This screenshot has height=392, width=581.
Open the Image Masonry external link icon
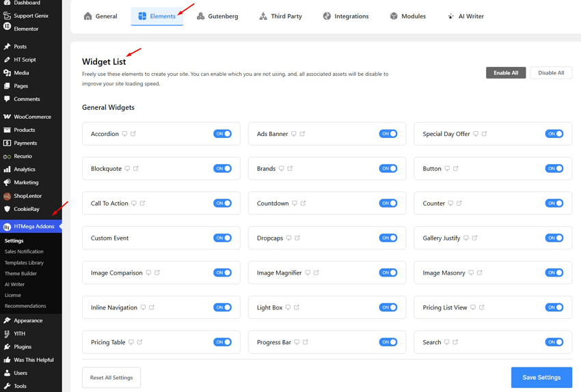point(480,272)
